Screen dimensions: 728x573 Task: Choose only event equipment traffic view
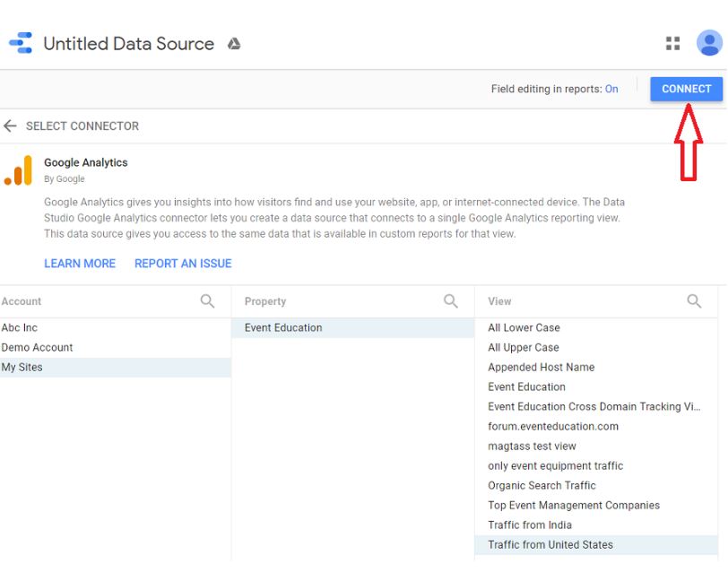[x=596, y=465]
